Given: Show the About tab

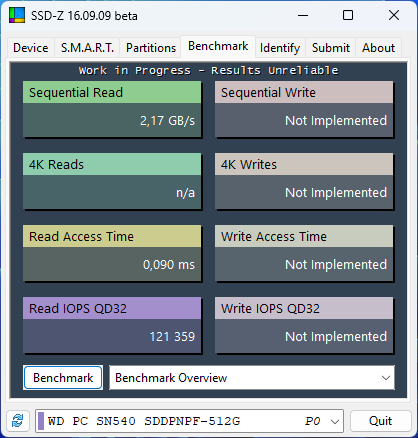Looking at the screenshot, I should point(378,48).
